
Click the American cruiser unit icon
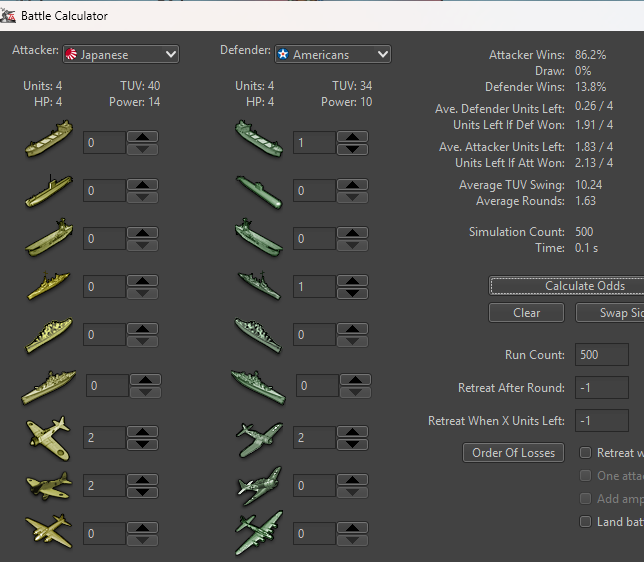pyautogui.click(x=259, y=335)
